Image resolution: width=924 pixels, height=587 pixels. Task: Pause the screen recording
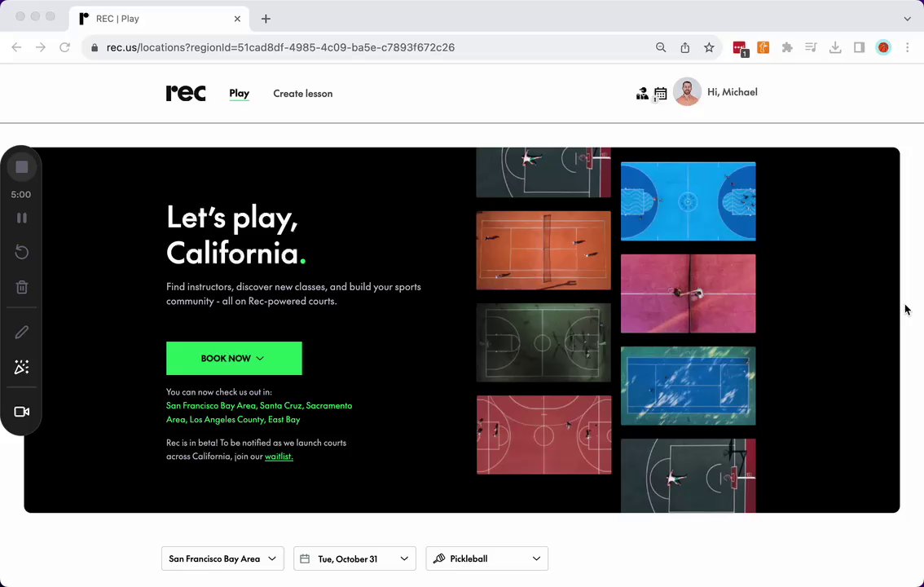(22, 218)
